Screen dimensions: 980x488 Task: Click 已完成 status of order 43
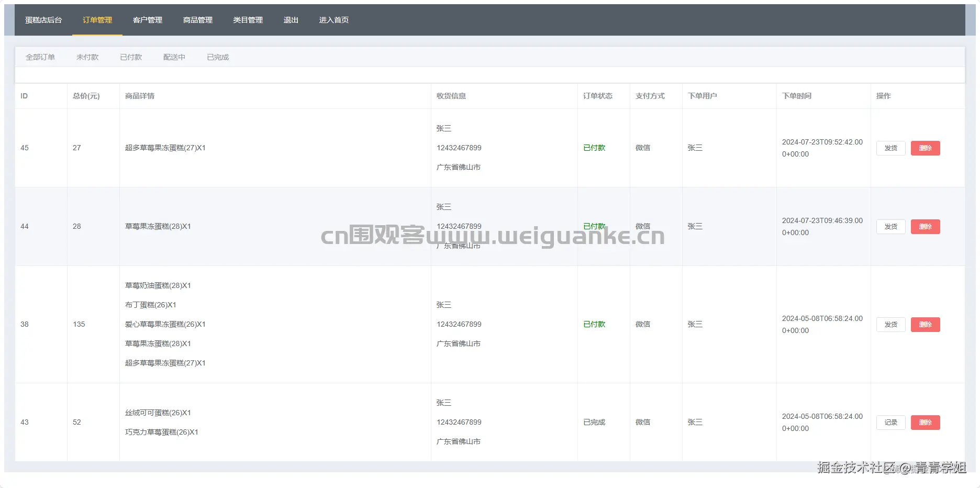click(x=594, y=422)
